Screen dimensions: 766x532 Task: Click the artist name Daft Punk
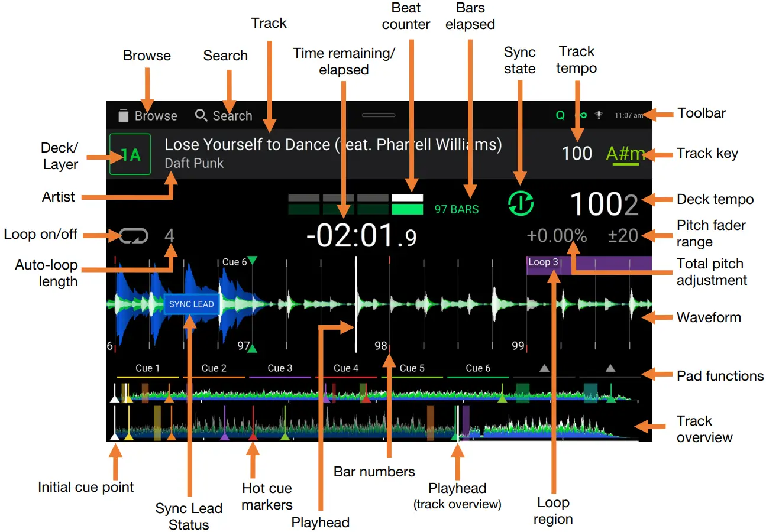click(x=194, y=163)
